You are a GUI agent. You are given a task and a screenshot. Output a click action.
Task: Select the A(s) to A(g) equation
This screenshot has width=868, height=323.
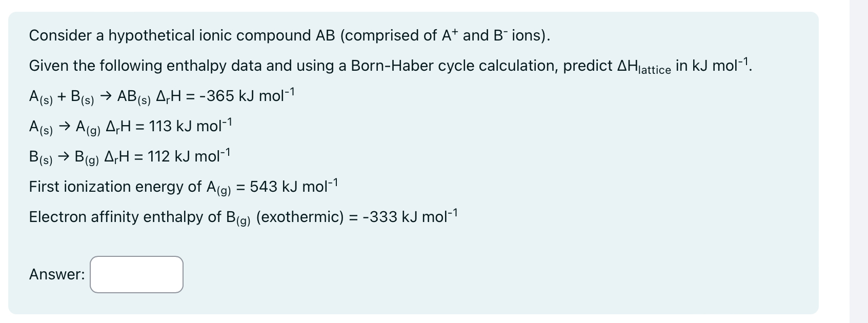point(128,127)
